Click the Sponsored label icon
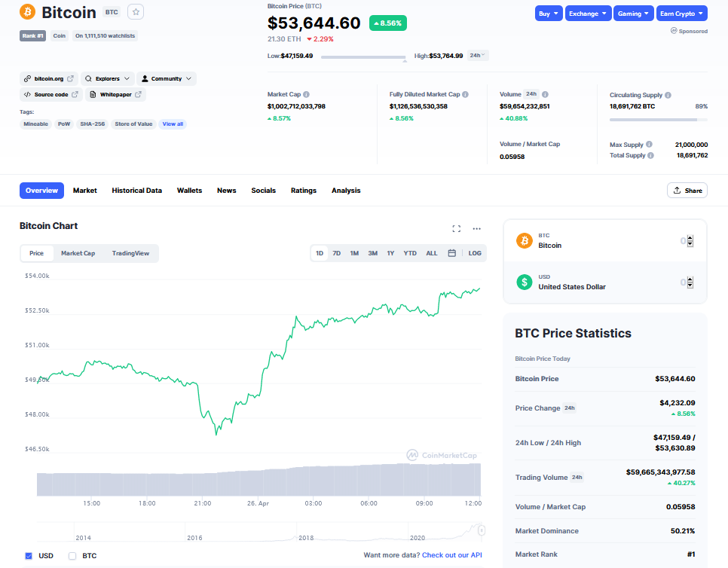728x568 pixels. tap(674, 31)
